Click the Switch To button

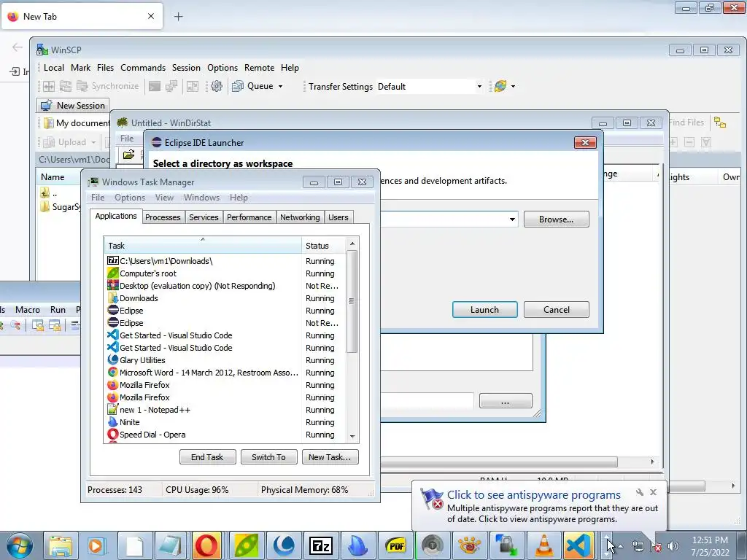click(268, 456)
